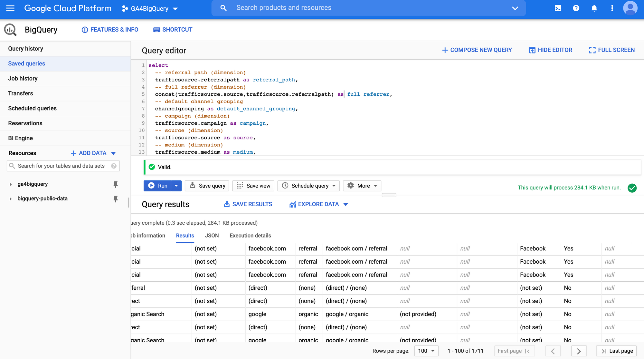Change rows per page dropdown

pos(426,351)
